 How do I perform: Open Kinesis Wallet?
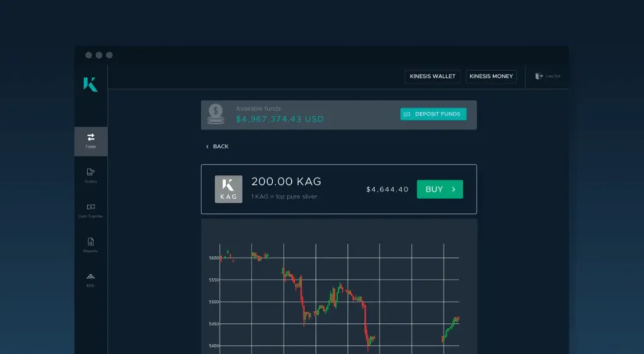pos(433,76)
